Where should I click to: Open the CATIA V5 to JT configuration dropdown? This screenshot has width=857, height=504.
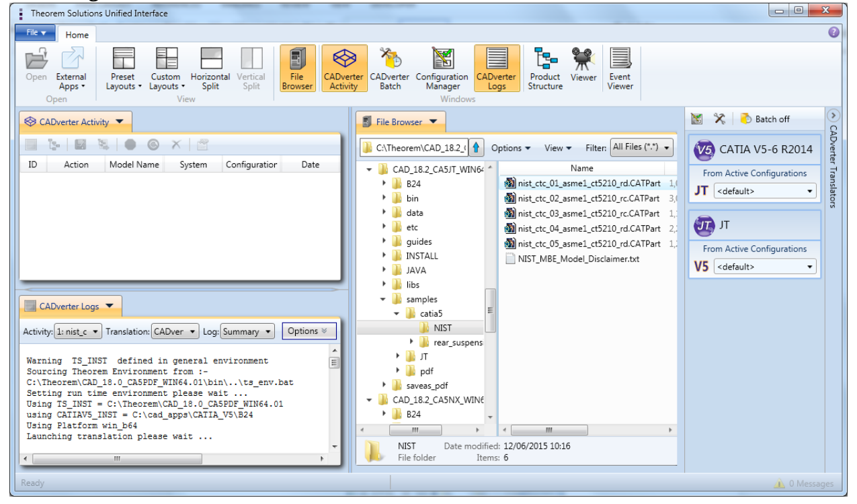(765, 191)
